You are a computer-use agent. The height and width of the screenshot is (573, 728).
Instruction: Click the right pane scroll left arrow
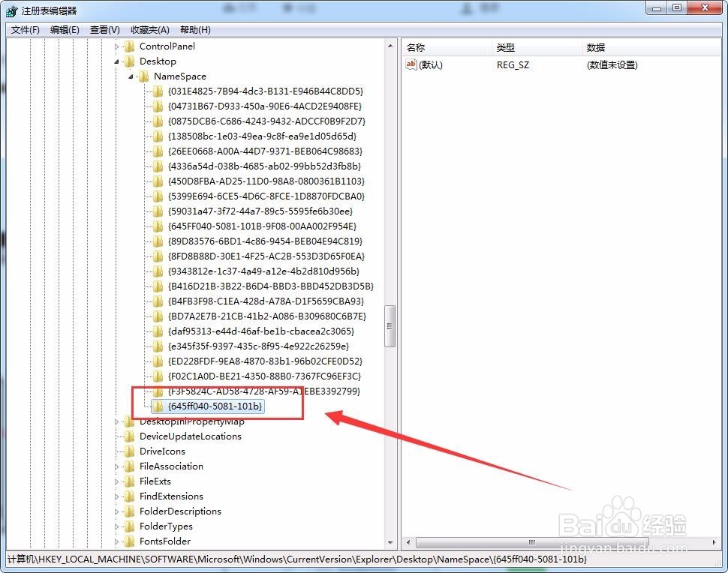(x=408, y=542)
